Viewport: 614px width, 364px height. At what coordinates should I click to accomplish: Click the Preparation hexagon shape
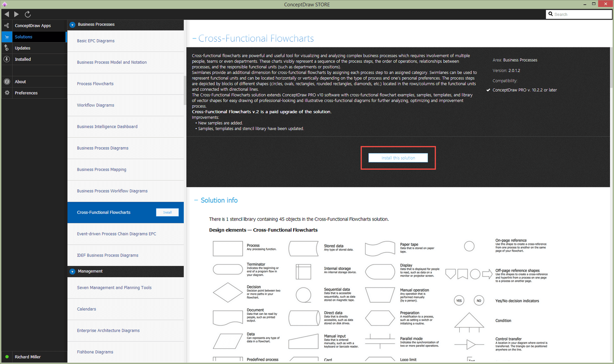pos(380,318)
